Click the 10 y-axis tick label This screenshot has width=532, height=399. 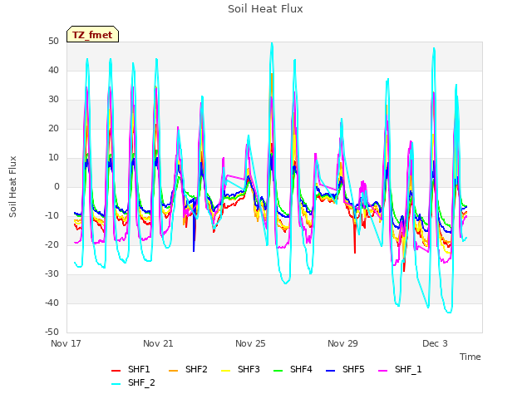coord(53,158)
